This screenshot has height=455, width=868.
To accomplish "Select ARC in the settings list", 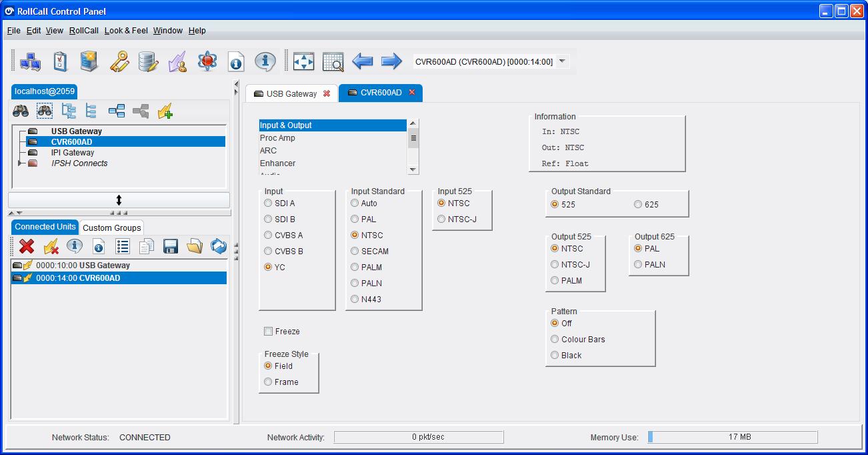I will pyautogui.click(x=333, y=151).
